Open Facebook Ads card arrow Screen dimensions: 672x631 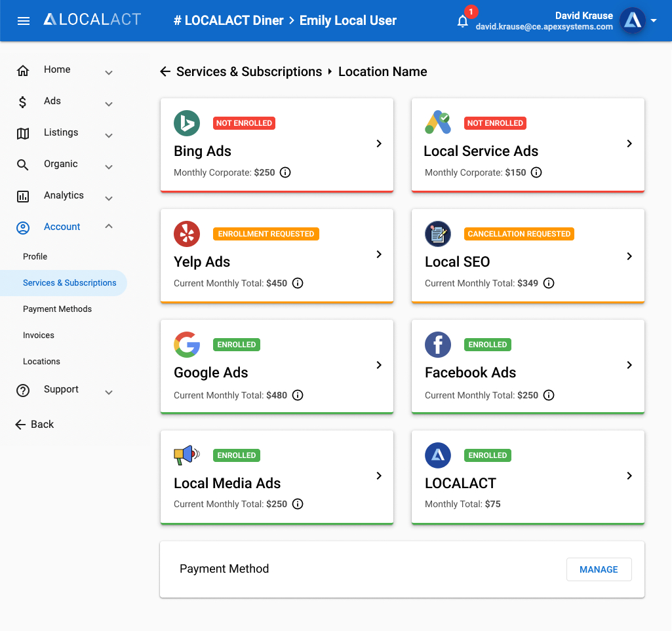(629, 365)
